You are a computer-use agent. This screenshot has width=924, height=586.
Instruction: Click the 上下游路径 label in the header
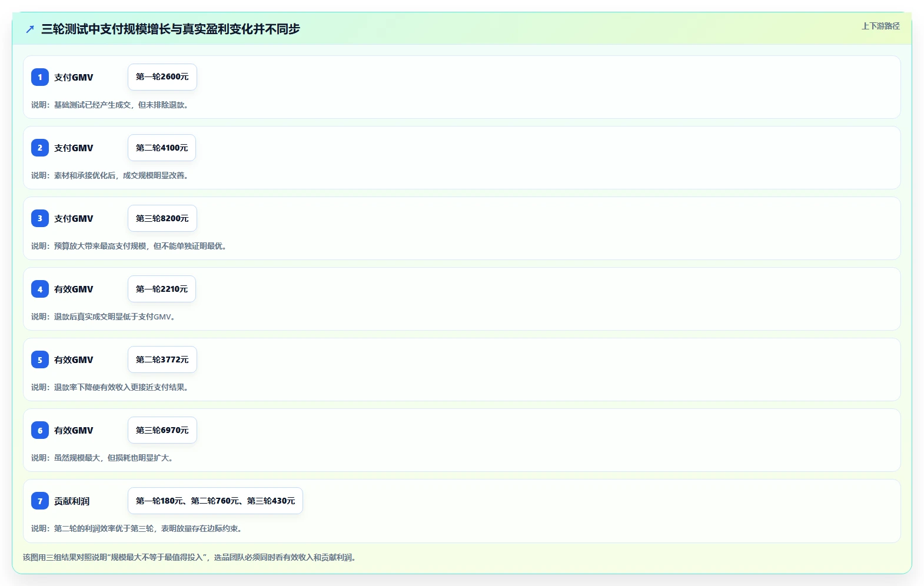pos(880,26)
